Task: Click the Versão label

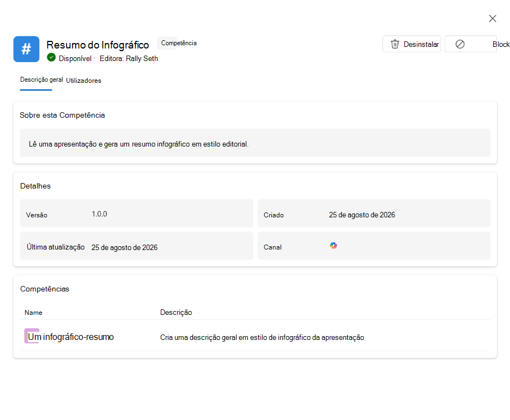Action: 37,215
